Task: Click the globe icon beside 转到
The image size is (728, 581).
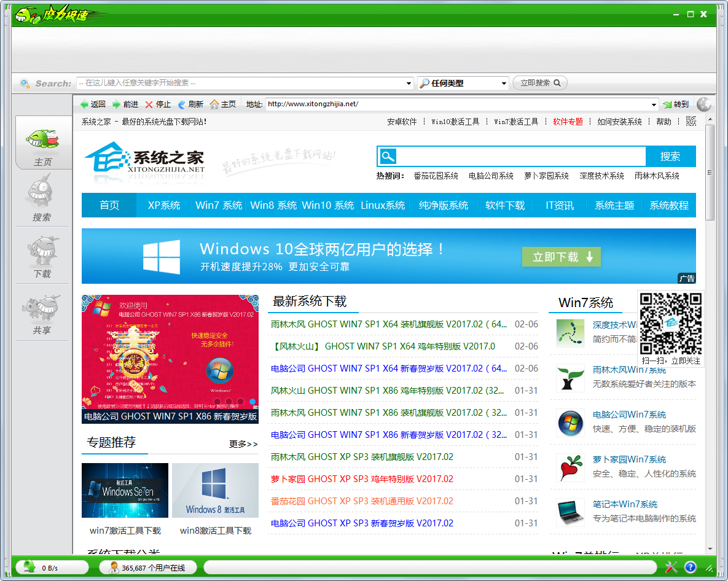Action: click(703, 104)
